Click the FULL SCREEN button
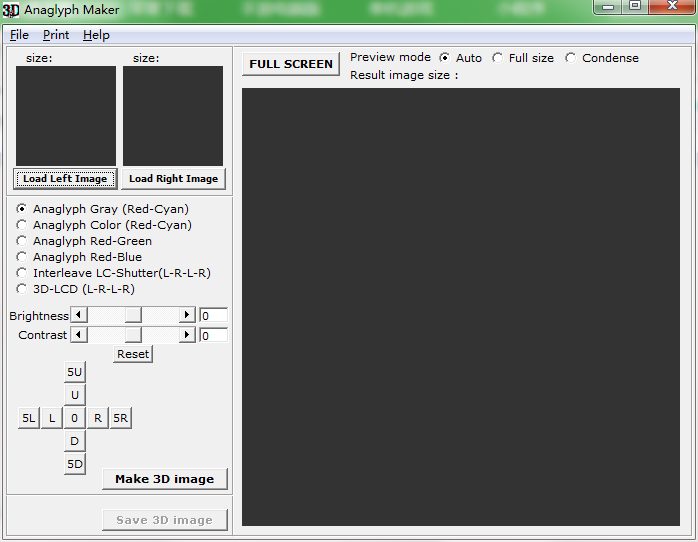The height and width of the screenshot is (542, 698). (291, 64)
